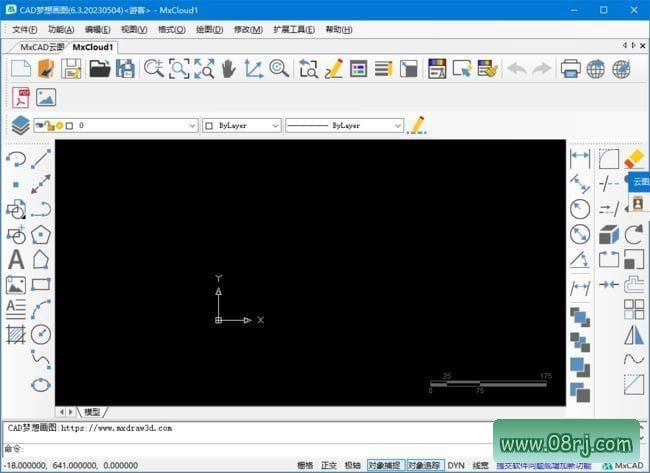The image size is (650, 473).
Task: Switch to the MxCAD云图 tab
Action: pos(42,47)
